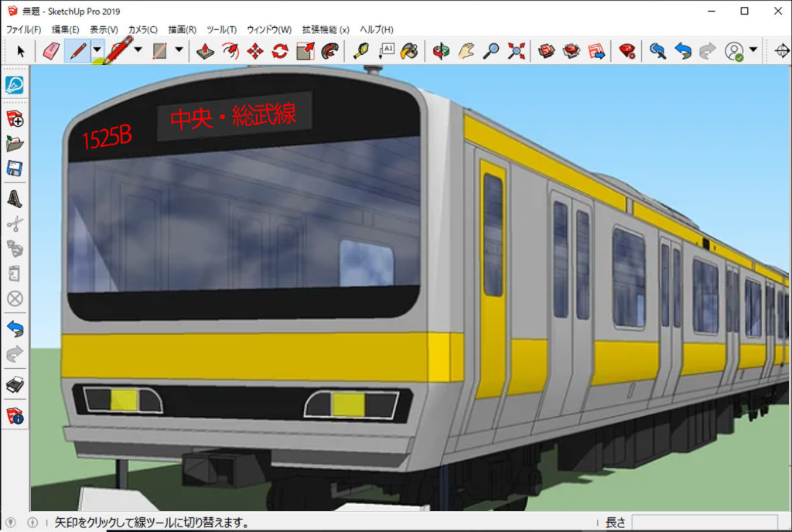Activate the Pan hand tool
Viewport: 792px width, 532px height.
tap(466, 51)
